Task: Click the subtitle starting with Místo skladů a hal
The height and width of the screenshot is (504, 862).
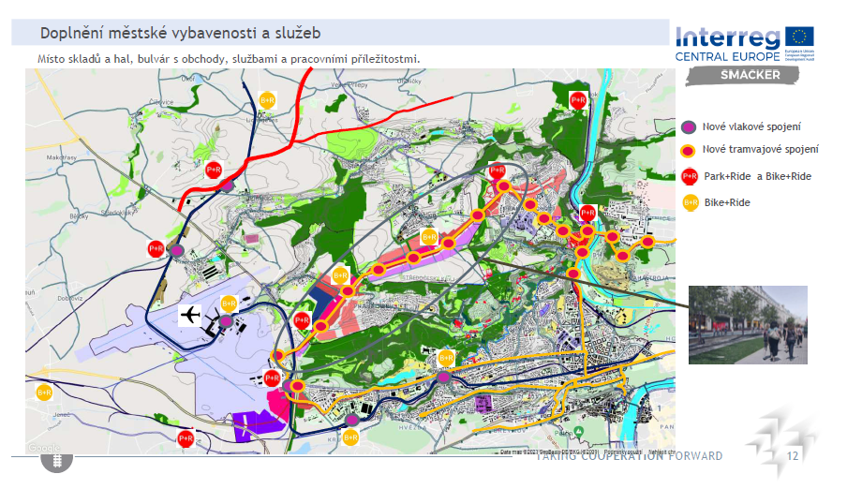Action: click(229, 59)
